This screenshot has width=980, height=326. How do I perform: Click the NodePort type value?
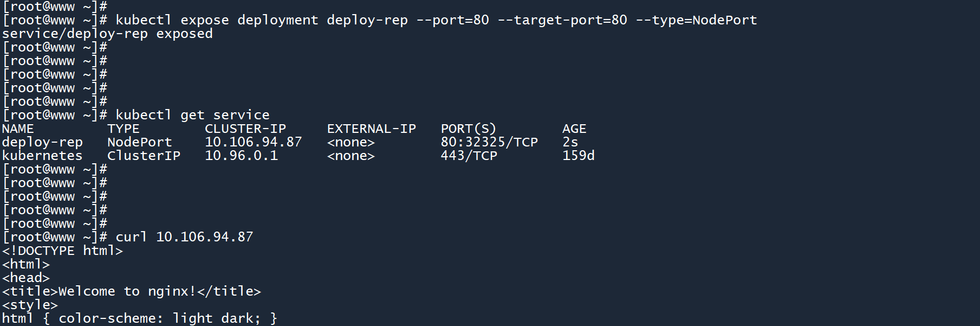coord(140,142)
